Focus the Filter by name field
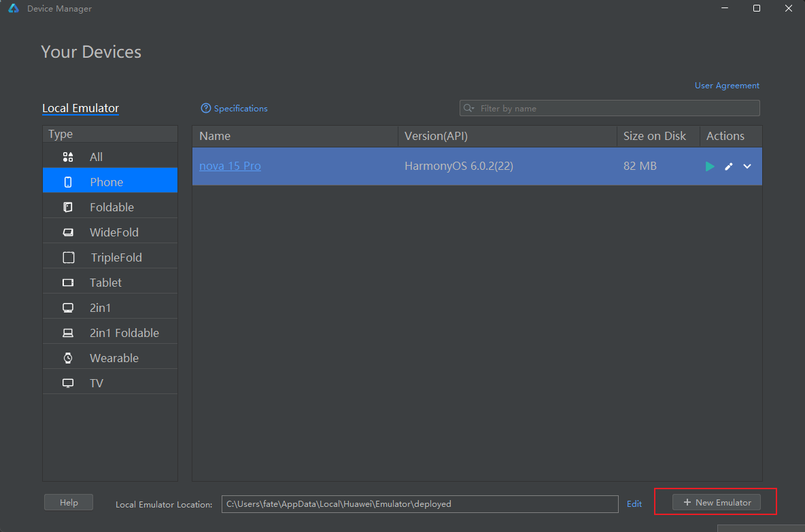This screenshot has height=532, width=805. point(609,108)
